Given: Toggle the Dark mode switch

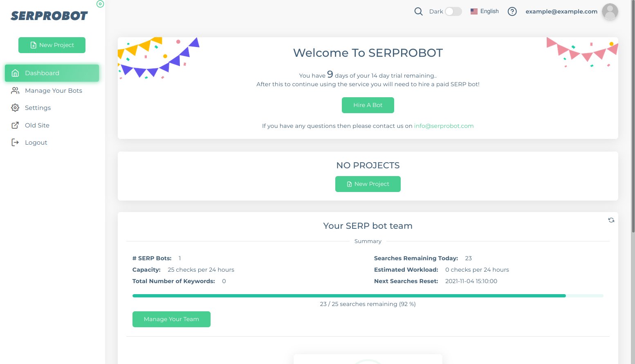Looking at the screenshot, I should pyautogui.click(x=453, y=11).
